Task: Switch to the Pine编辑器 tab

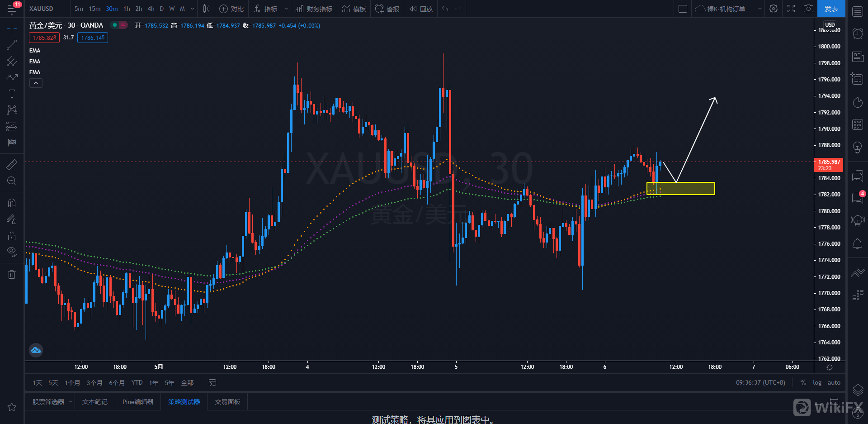Action: point(138,402)
